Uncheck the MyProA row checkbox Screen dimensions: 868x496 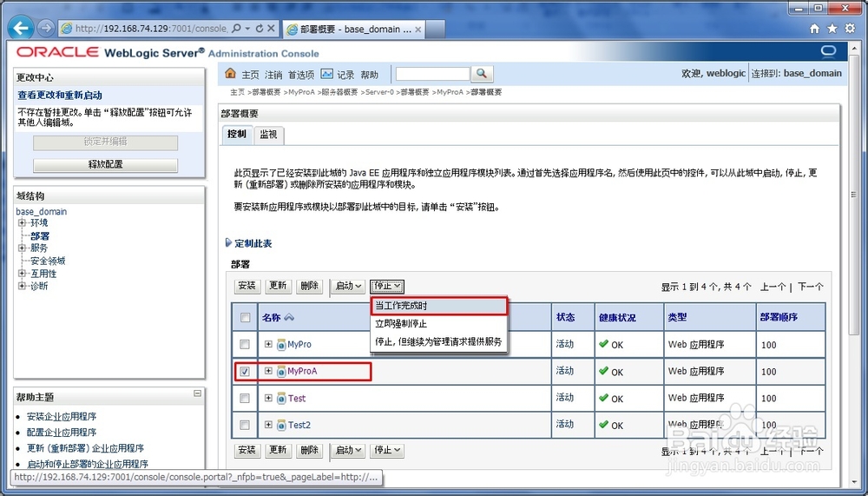[245, 371]
